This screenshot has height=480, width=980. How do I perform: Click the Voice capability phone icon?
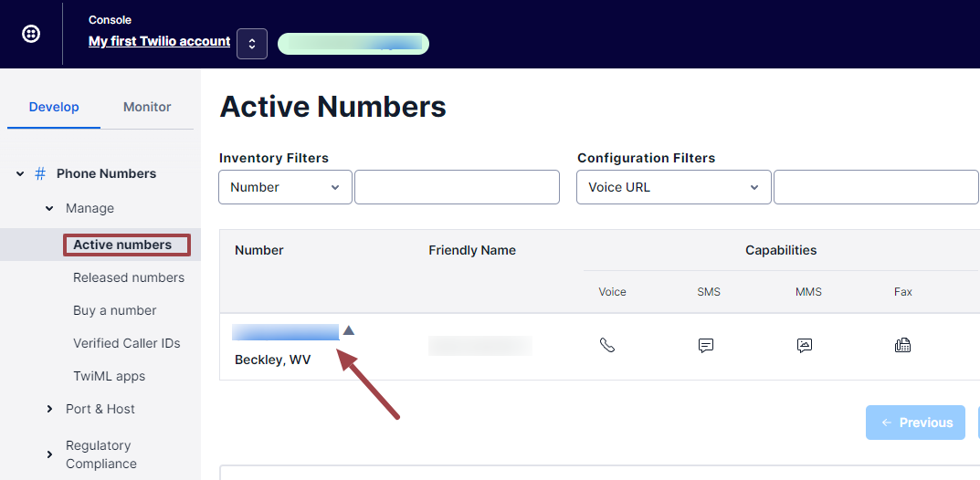pyautogui.click(x=606, y=345)
